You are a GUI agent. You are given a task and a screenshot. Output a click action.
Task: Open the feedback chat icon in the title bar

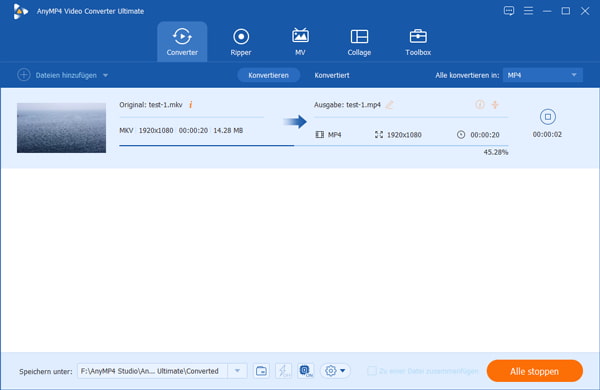click(509, 11)
